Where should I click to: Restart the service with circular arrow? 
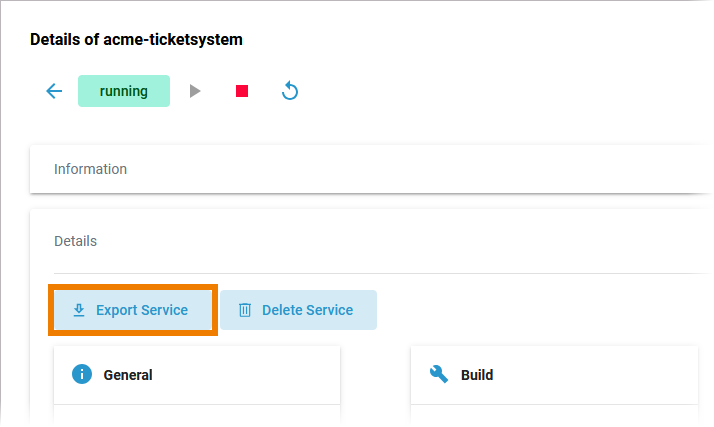(x=290, y=91)
